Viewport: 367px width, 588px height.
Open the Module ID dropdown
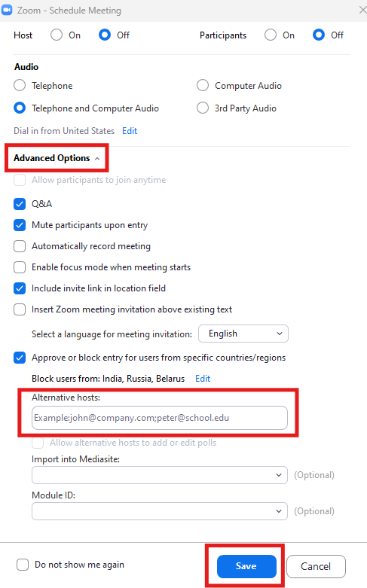tap(160, 510)
